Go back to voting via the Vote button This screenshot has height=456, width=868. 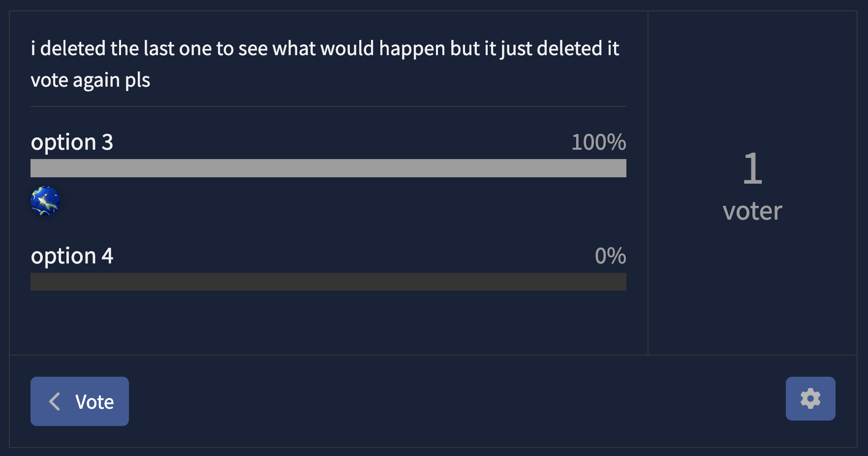click(x=80, y=401)
